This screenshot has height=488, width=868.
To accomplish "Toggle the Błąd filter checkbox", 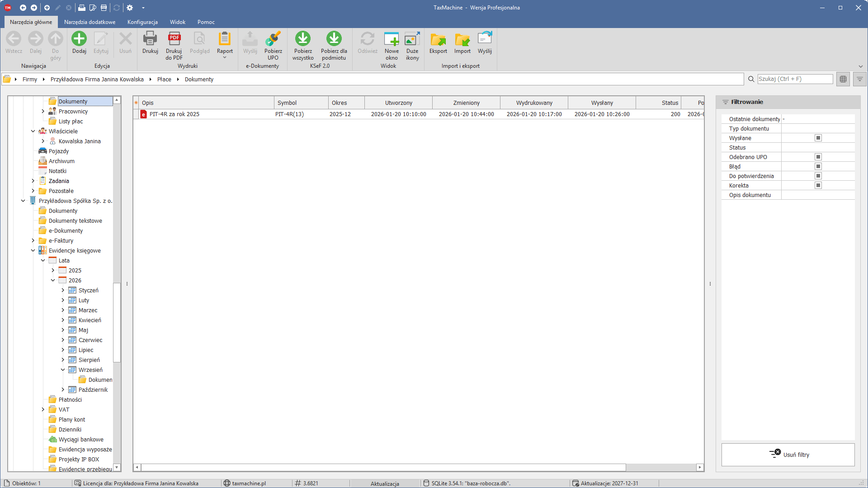I will (x=818, y=166).
